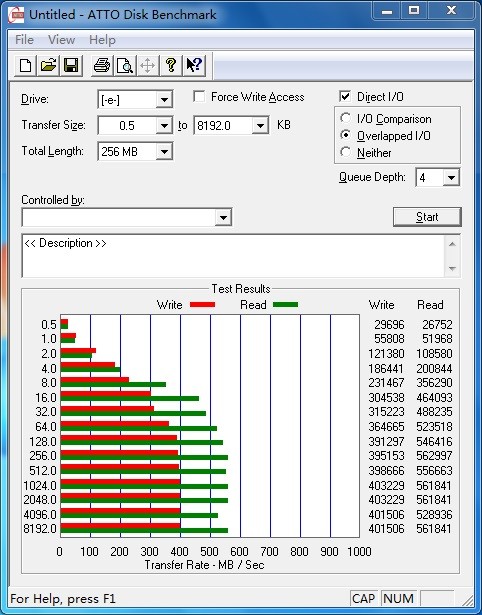Open the View menu
This screenshot has width=482, height=615.
point(61,40)
